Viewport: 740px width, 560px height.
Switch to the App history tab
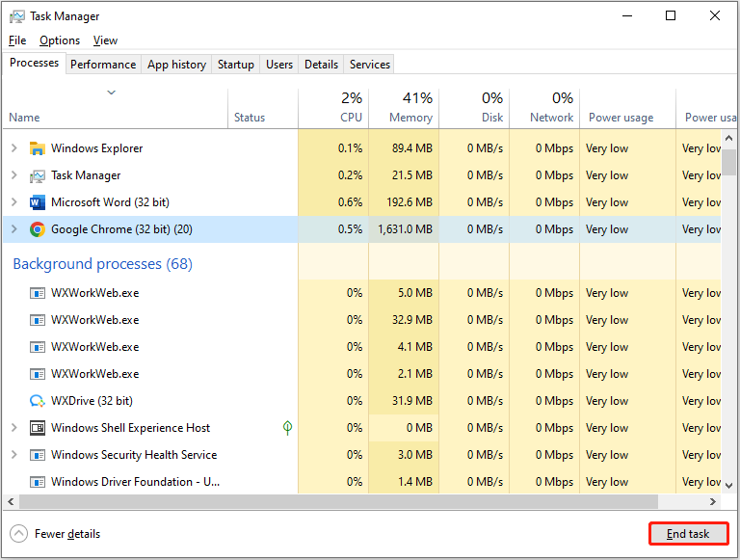[176, 65]
